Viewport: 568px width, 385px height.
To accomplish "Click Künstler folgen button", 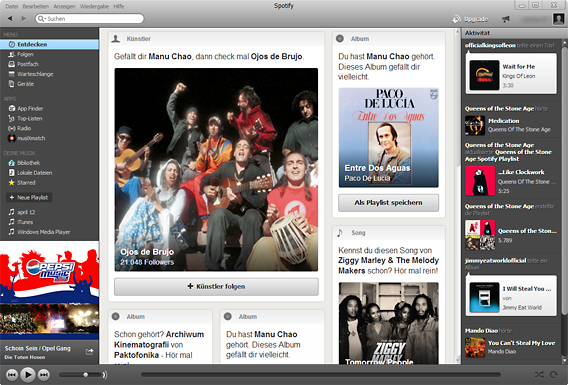I will 216,286.
